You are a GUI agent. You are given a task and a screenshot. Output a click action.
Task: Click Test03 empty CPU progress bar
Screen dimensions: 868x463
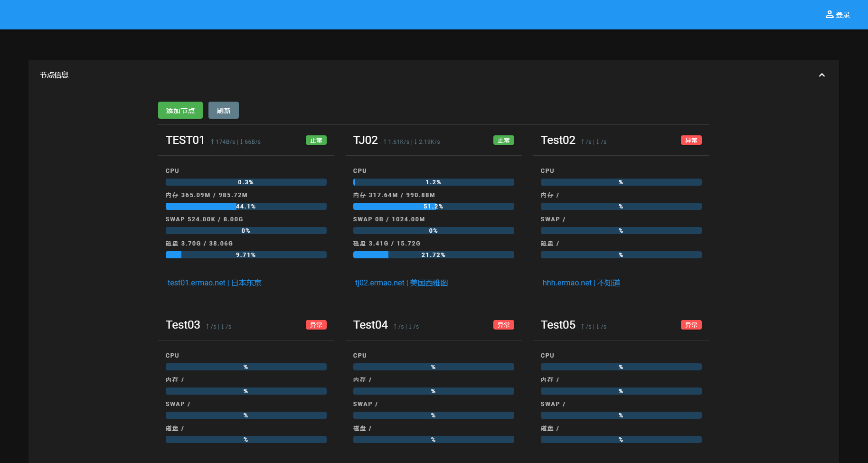tap(246, 367)
